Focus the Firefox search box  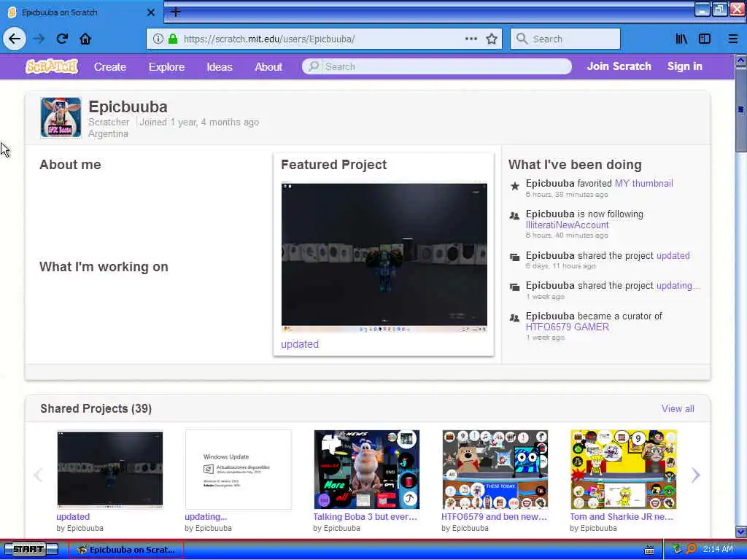[565, 39]
